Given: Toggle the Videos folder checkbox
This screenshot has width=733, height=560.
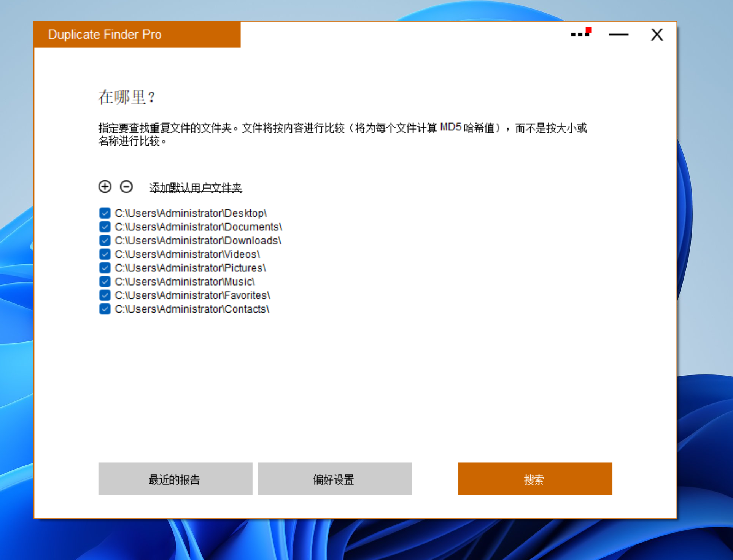Looking at the screenshot, I should point(105,254).
